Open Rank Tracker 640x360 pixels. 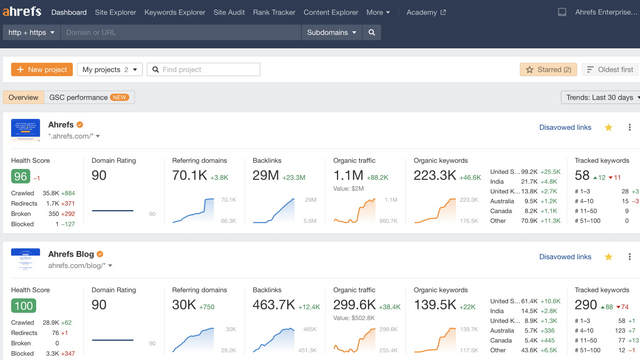(274, 12)
